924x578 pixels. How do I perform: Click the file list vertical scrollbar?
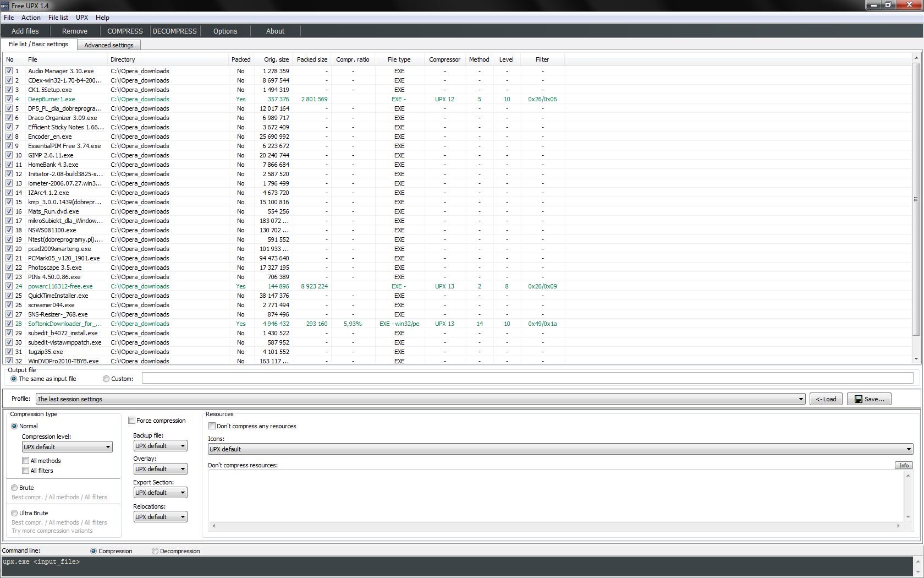[916, 199]
